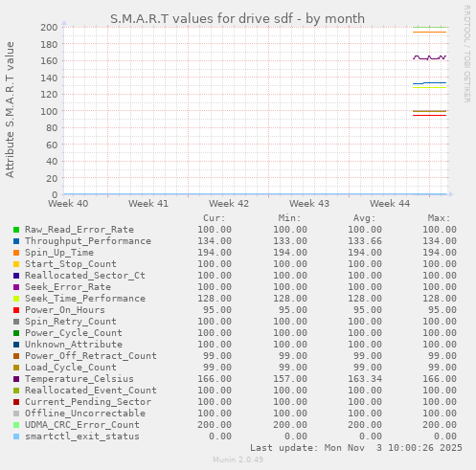Viewport: 476px width, 470px height.
Task: Click the blue Throughput_Performance legend swatch
Action: point(16,241)
